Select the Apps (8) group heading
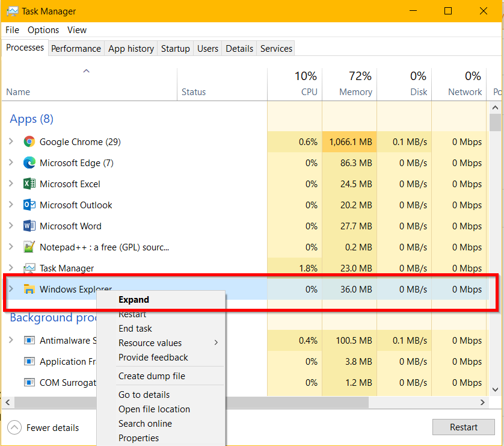This screenshot has height=446, width=504. [x=31, y=119]
